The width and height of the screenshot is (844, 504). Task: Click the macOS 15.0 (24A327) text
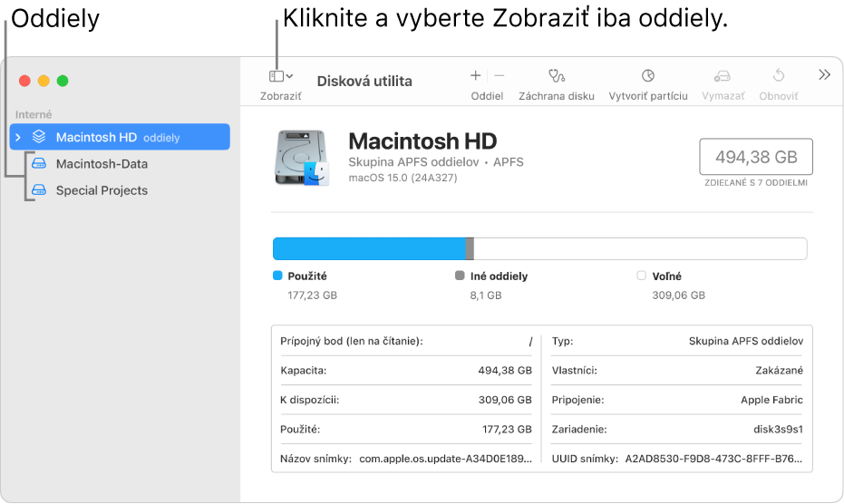(403, 178)
